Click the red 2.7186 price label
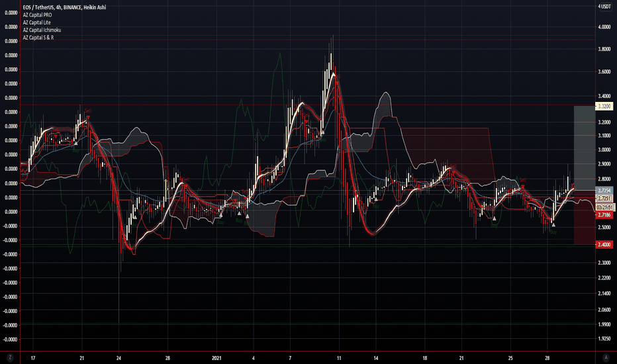617x364 pixels. pos(604,215)
